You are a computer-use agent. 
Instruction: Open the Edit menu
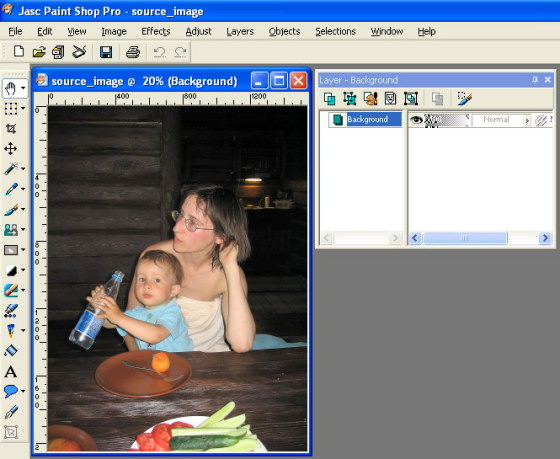coord(45,31)
